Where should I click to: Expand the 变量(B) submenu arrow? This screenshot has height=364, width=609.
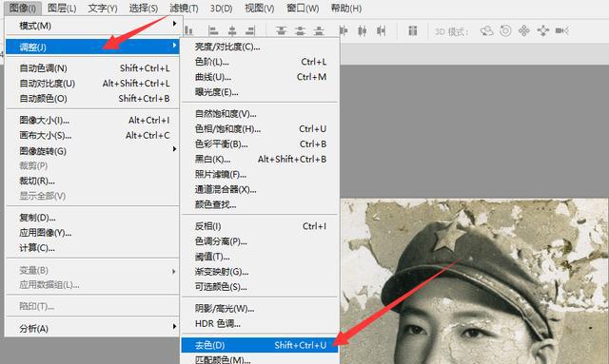pyautogui.click(x=174, y=271)
